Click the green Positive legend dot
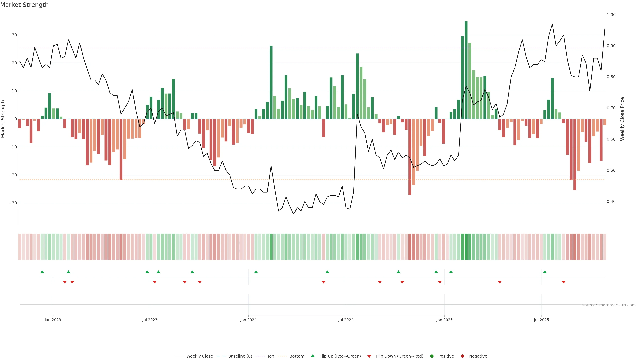This screenshot has width=644, height=362. pyautogui.click(x=432, y=356)
